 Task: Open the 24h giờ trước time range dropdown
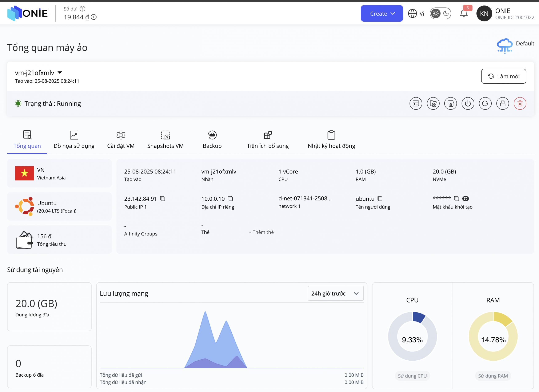click(x=335, y=293)
